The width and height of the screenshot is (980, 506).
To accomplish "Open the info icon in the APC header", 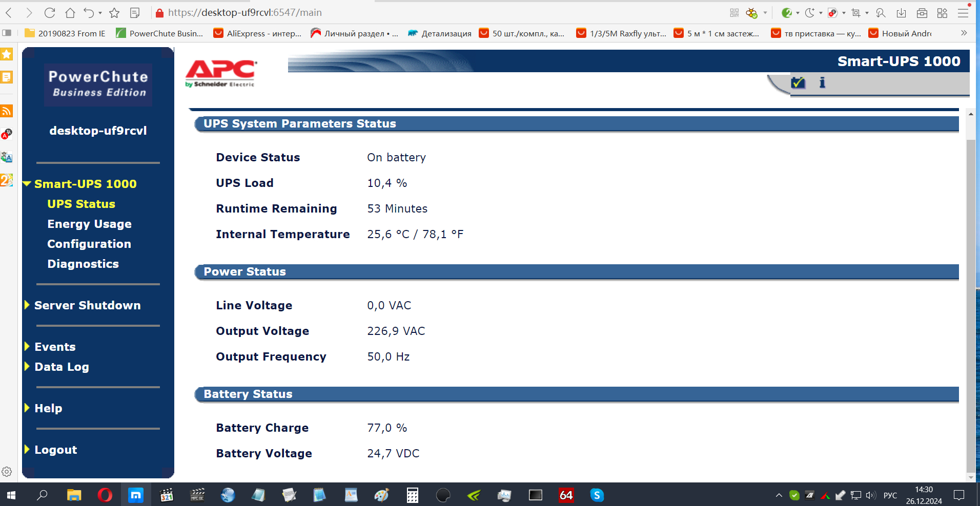I will pos(822,82).
